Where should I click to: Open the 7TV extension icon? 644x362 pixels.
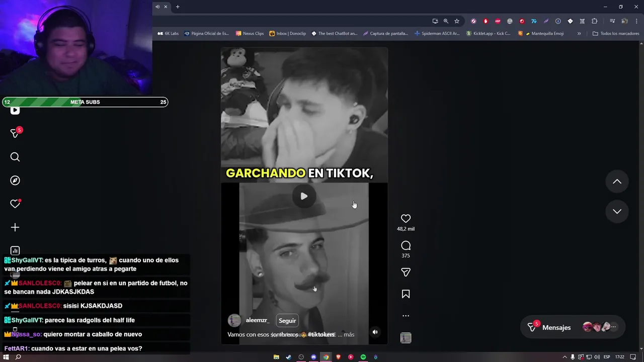coord(534,21)
